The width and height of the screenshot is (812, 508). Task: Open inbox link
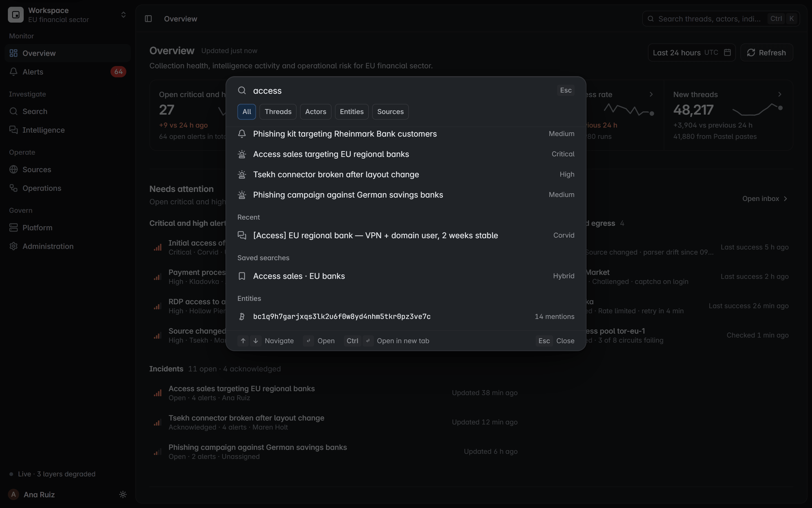click(765, 199)
